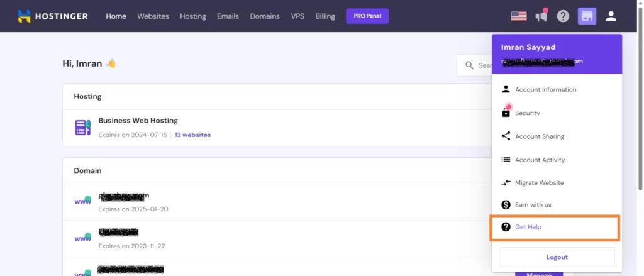Open the Emails menu

coord(228,16)
